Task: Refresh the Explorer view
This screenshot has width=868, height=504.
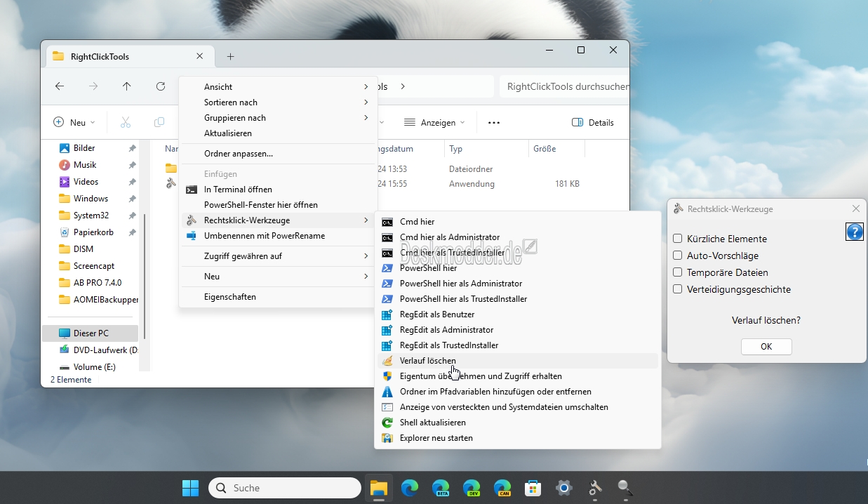Action: (x=161, y=86)
